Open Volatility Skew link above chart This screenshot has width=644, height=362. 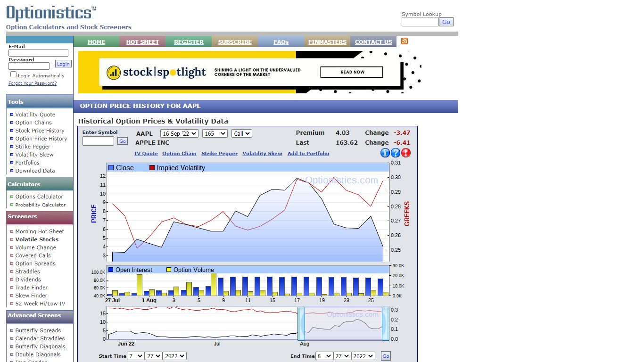[x=262, y=153]
